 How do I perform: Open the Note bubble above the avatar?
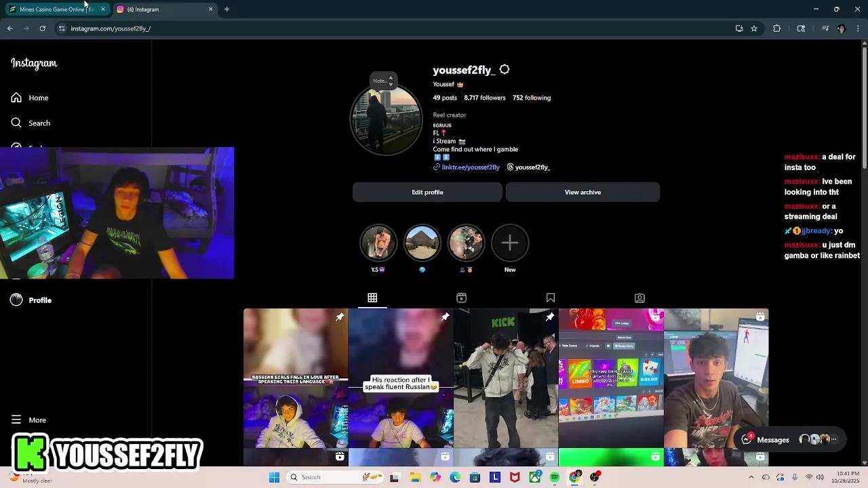click(x=383, y=81)
